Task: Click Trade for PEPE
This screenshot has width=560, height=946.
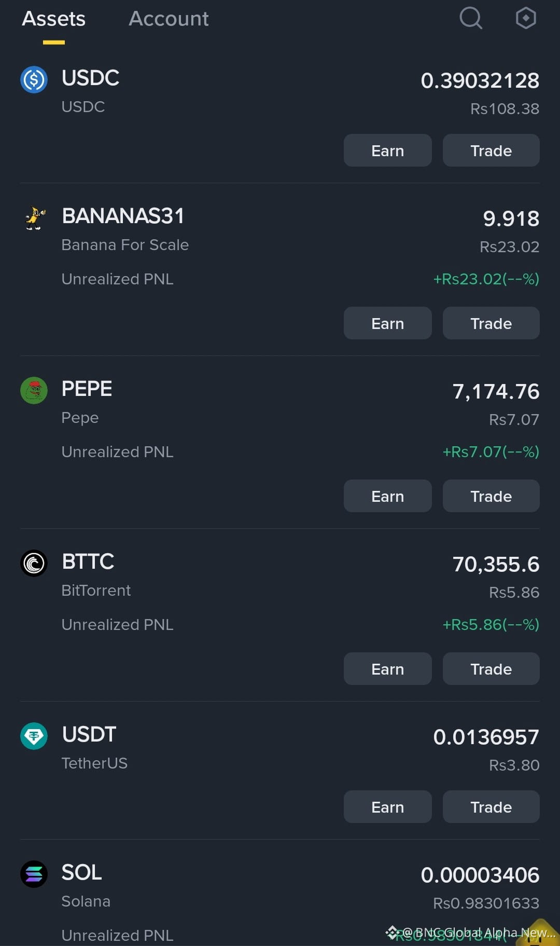Action: point(491,496)
